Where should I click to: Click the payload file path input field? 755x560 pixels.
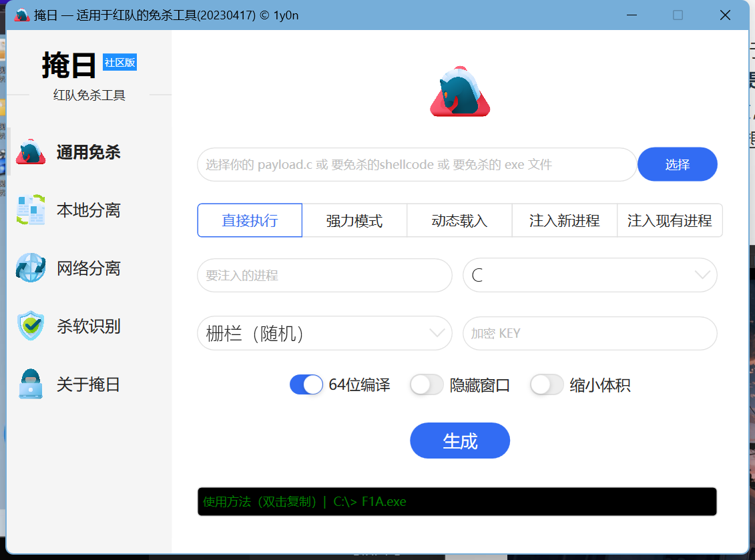[417, 165]
